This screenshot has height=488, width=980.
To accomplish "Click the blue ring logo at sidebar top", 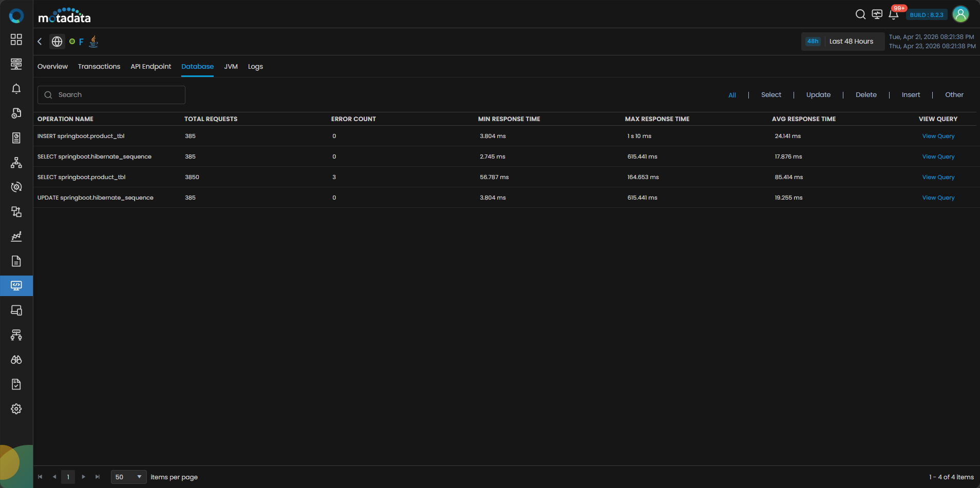I will pyautogui.click(x=16, y=16).
